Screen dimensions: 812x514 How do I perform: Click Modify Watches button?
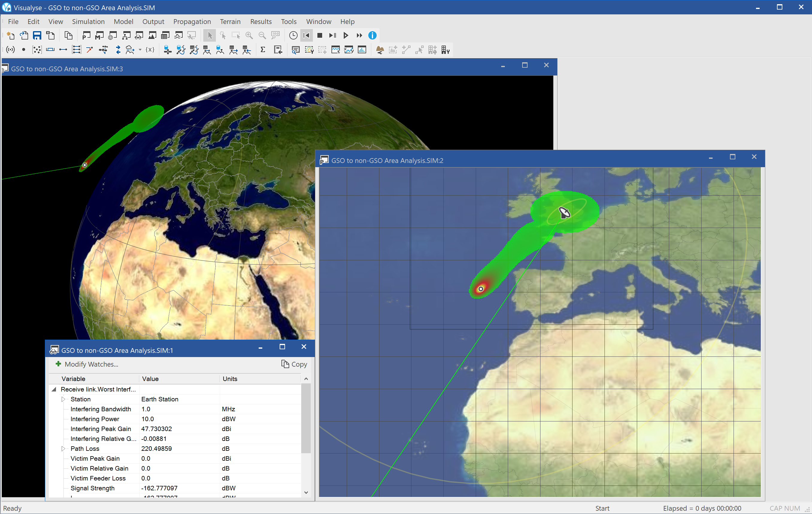(87, 364)
